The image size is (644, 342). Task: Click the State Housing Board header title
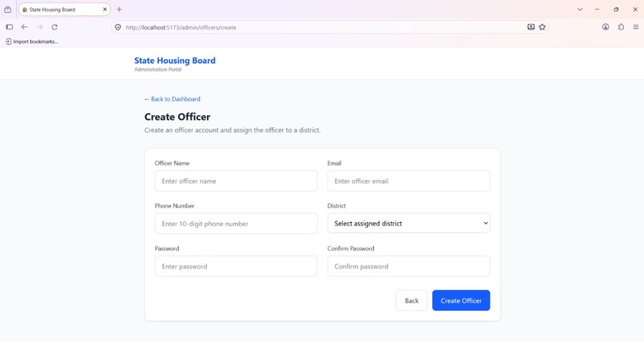point(175,61)
